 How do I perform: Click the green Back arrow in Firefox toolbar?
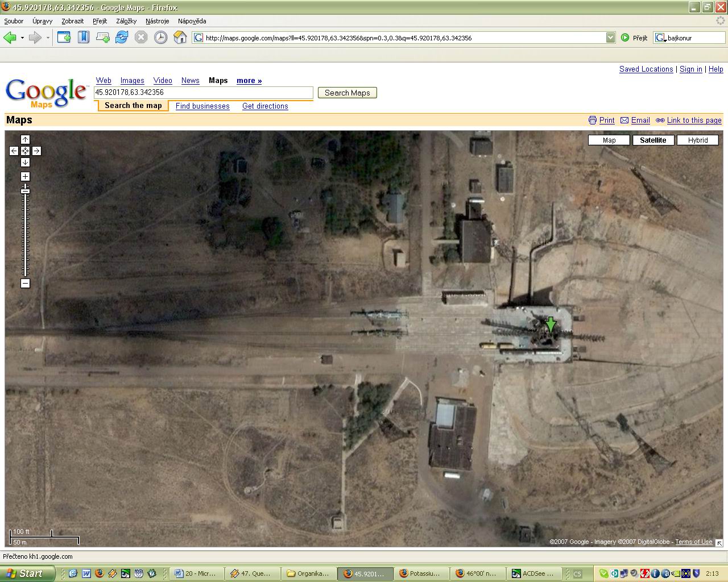tap(10, 38)
